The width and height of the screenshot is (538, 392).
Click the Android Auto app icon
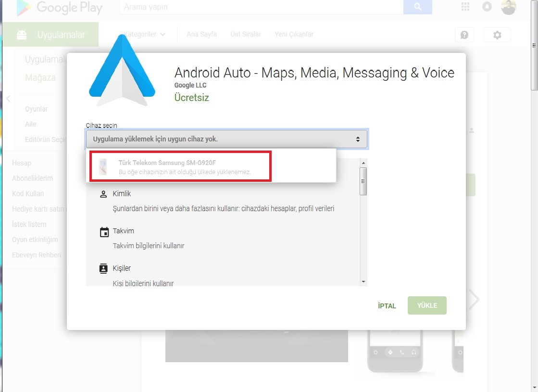(122, 70)
